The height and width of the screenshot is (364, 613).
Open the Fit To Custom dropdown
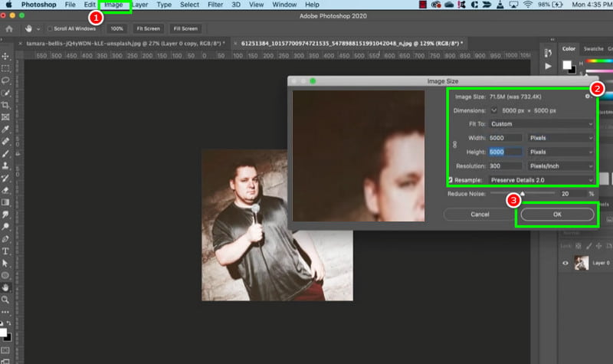pos(542,124)
